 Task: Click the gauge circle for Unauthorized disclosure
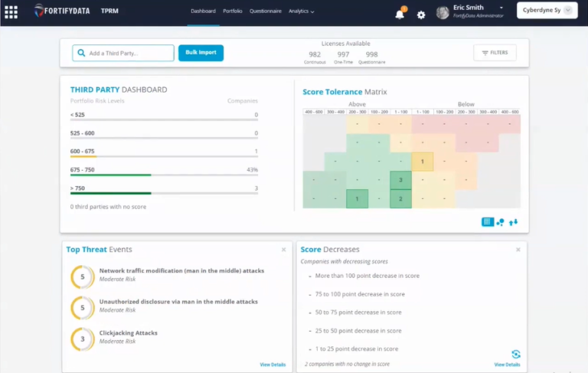pyautogui.click(x=83, y=308)
